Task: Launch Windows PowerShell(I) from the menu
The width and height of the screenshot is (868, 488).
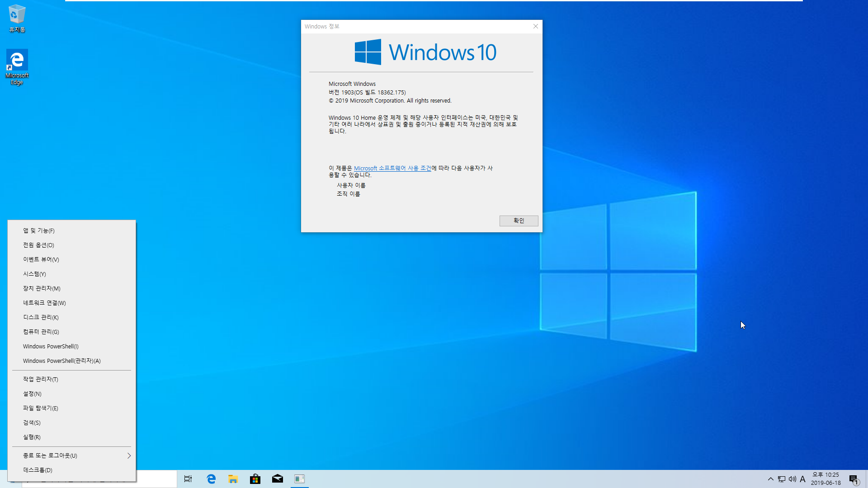Action: [x=71, y=346]
